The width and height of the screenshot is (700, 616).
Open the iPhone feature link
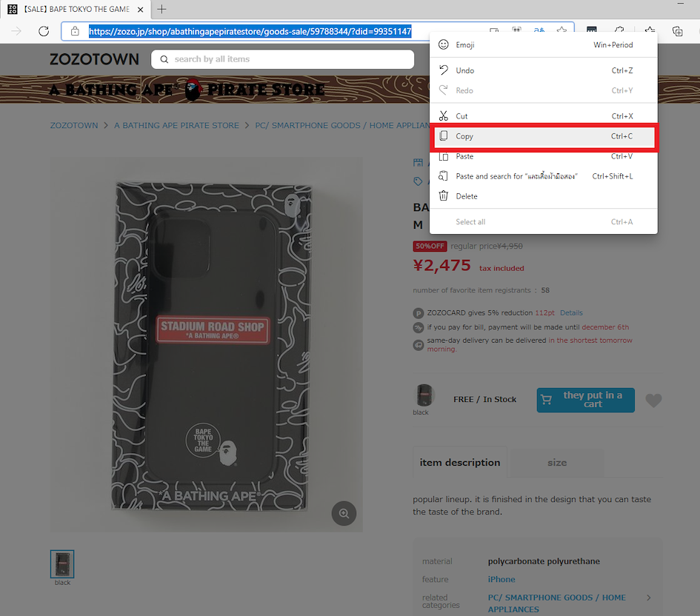(501, 580)
